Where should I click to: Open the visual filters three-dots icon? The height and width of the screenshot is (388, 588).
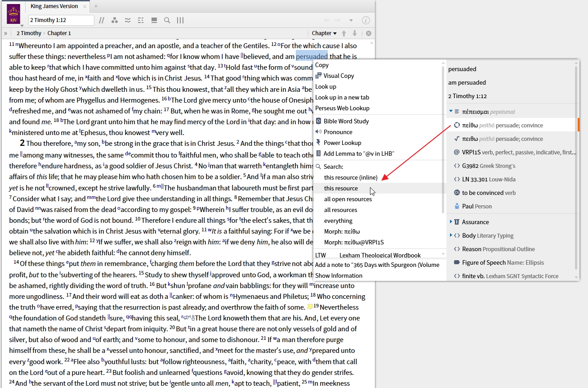[115, 20]
